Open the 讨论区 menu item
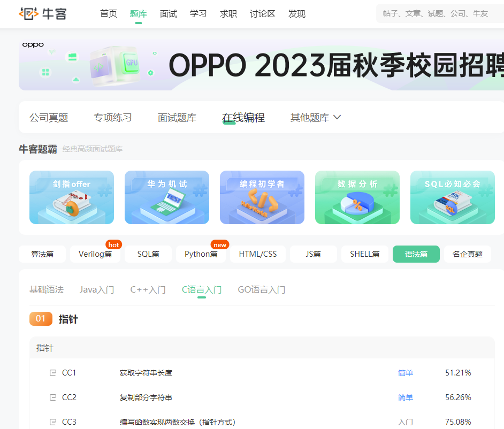This screenshot has height=429, width=504. click(x=262, y=14)
